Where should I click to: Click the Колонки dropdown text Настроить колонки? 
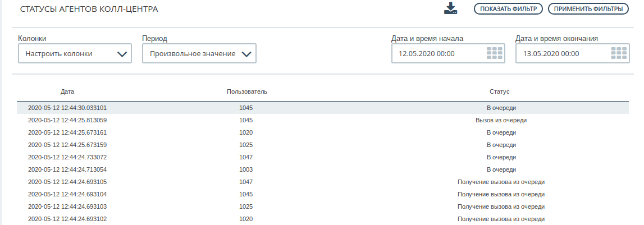(x=59, y=54)
